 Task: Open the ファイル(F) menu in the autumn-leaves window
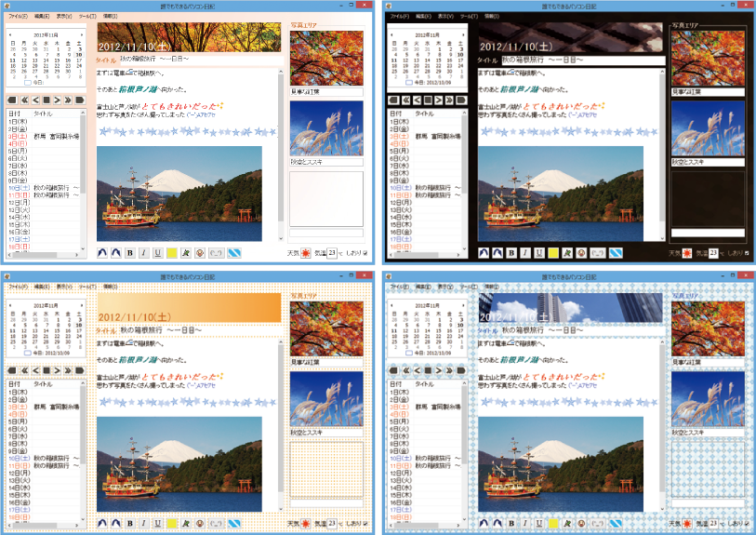coord(18,16)
